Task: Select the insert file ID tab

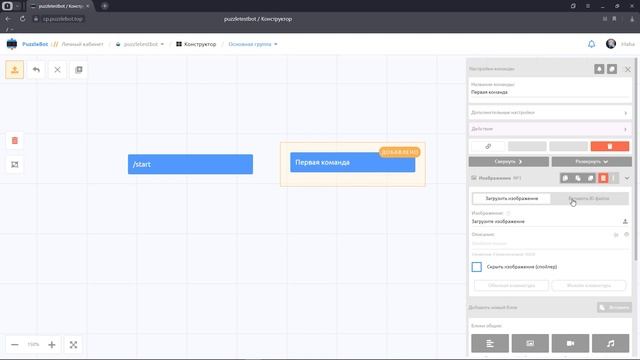Action: [589, 198]
